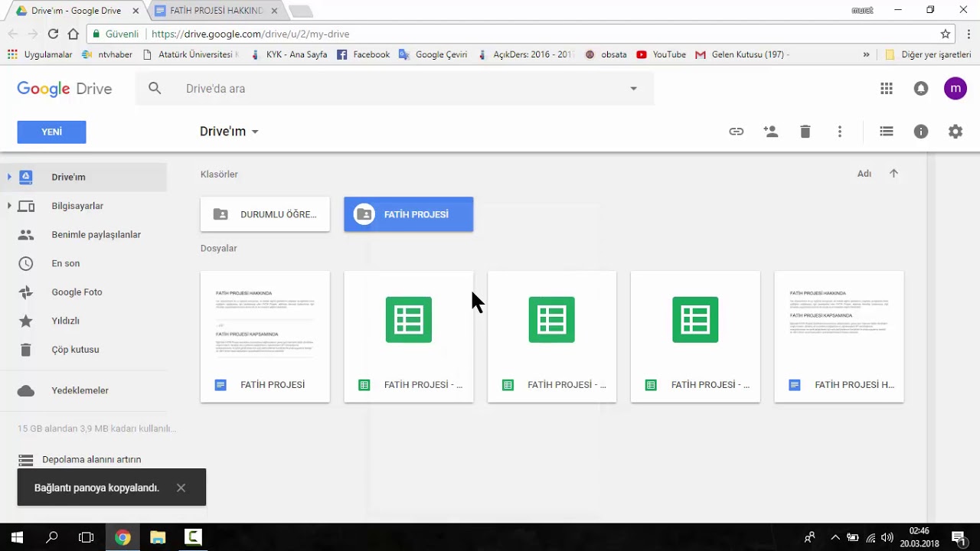The height and width of the screenshot is (551, 980).
Task: Open Windows action center notifications
Action: [958, 537]
